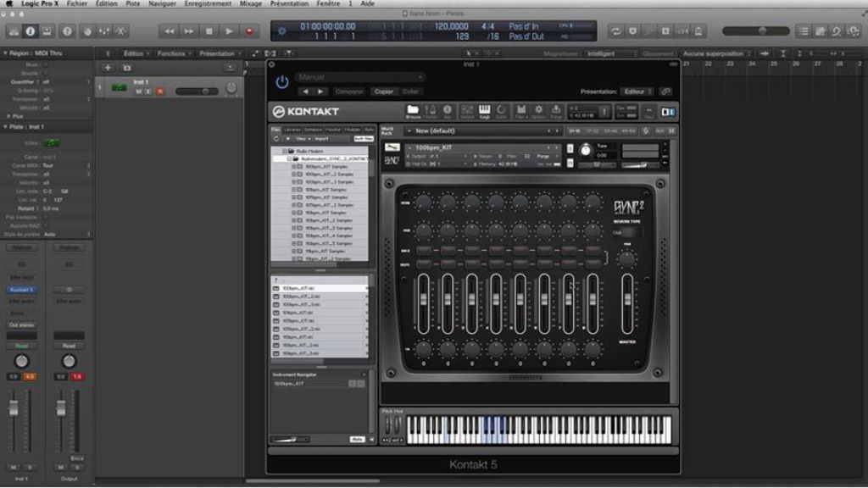Click the plugin link chain icon
Screen dimensions: 868x488
(x=666, y=91)
